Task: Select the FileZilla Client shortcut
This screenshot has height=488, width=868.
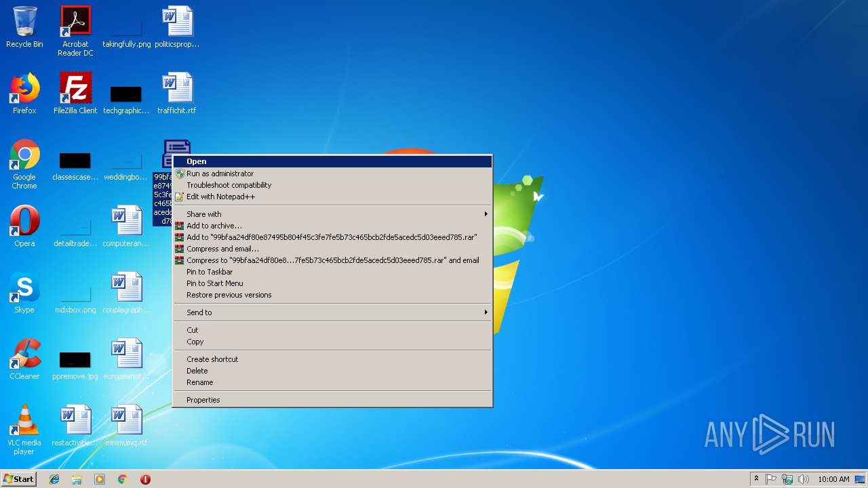Action: [75, 94]
